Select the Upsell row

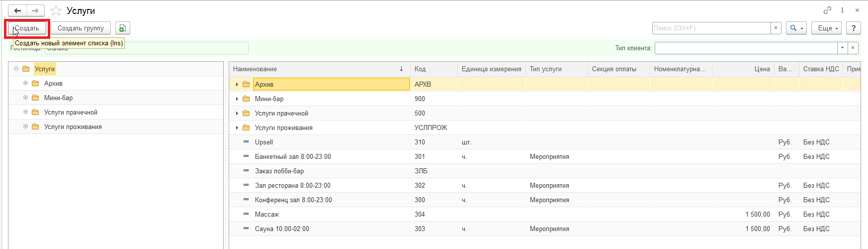[544, 142]
